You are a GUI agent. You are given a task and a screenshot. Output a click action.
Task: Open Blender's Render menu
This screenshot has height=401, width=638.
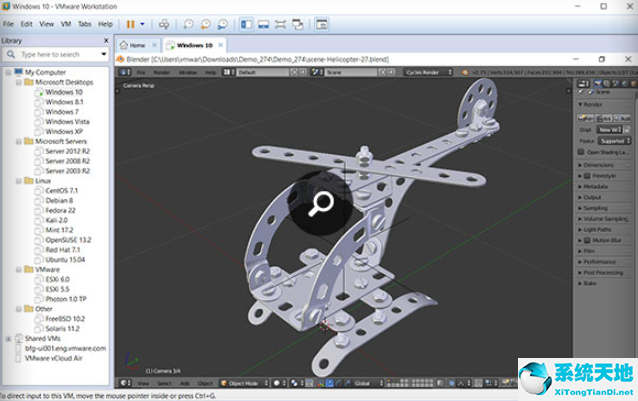[162, 72]
